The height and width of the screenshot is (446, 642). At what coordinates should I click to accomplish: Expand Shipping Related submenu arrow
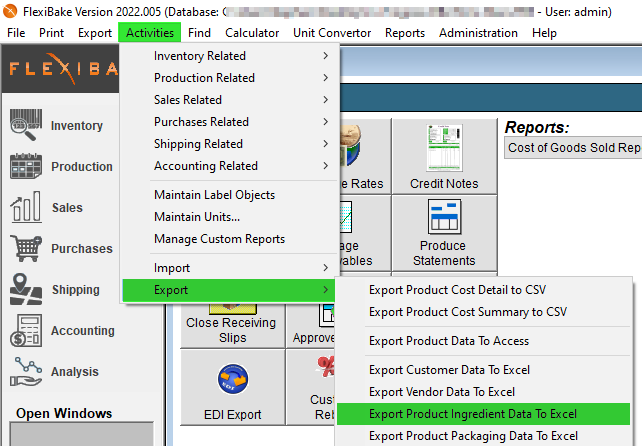326,144
